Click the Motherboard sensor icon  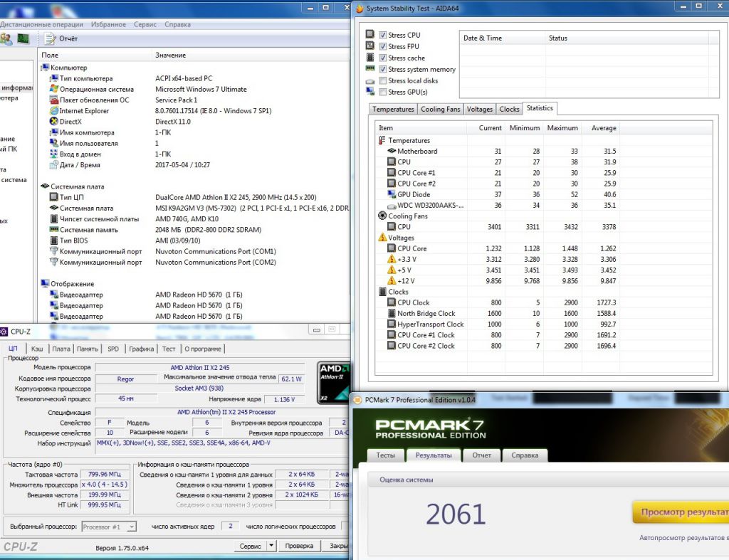(x=392, y=151)
